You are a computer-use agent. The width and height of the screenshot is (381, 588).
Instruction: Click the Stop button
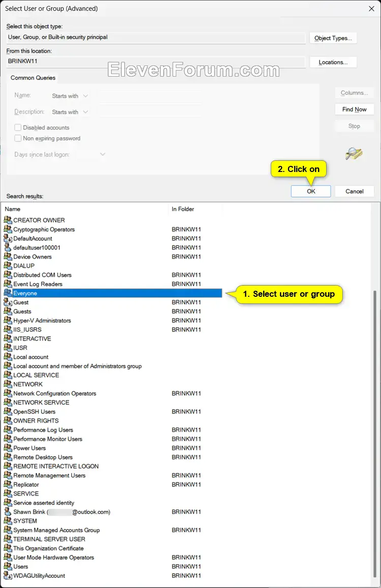pyautogui.click(x=355, y=126)
